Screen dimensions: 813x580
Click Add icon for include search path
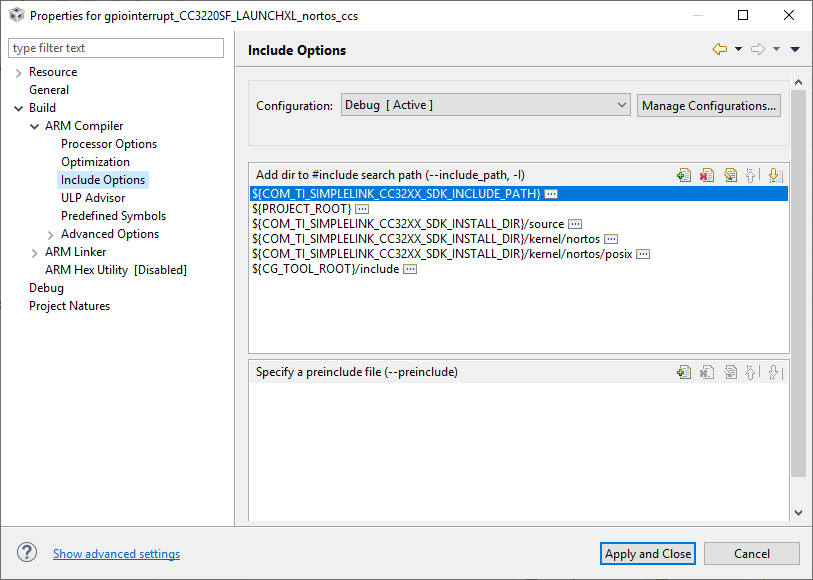(x=684, y=175)
